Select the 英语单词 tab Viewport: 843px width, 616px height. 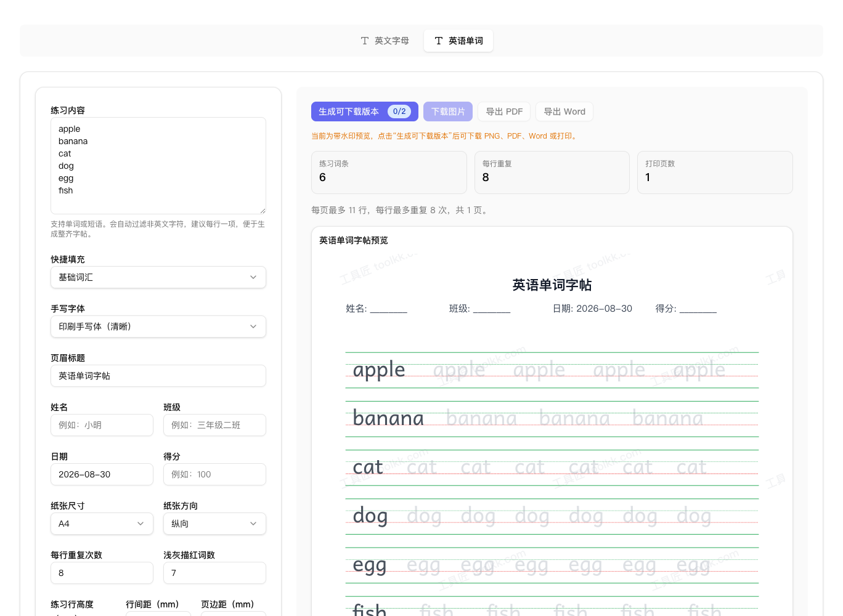(x=458, y=41)
